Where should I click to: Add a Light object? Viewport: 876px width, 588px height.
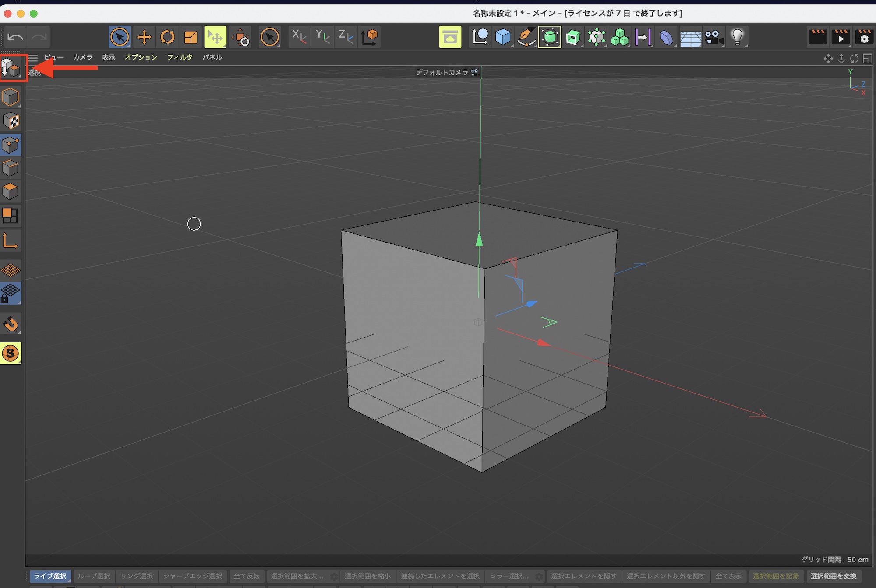click(x=737, y=37)
